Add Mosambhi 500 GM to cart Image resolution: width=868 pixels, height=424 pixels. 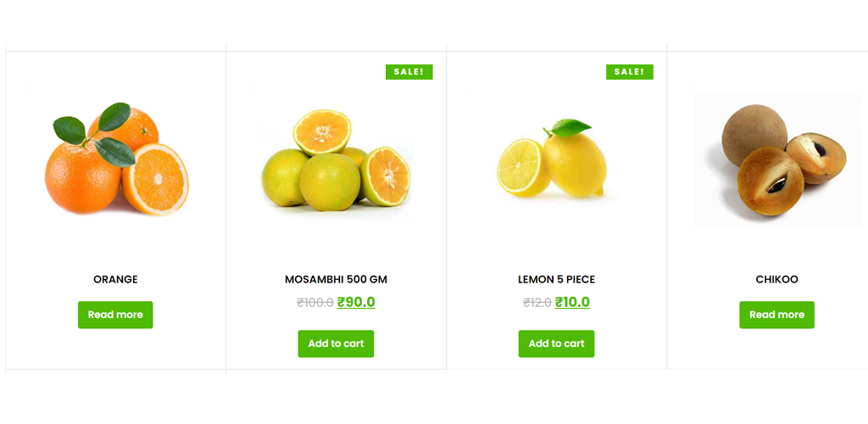(336, 343)
